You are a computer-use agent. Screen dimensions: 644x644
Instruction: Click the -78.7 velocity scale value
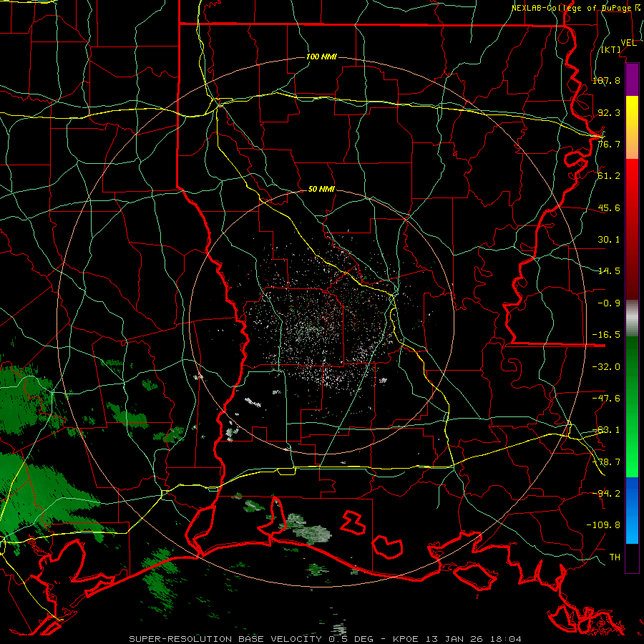[606, 462]
